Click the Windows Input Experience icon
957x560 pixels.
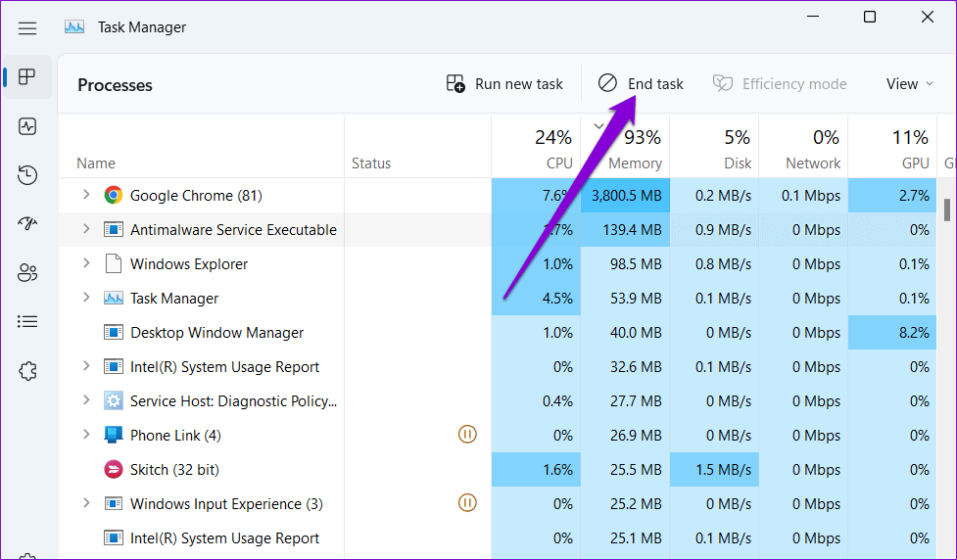pos(113,504)
